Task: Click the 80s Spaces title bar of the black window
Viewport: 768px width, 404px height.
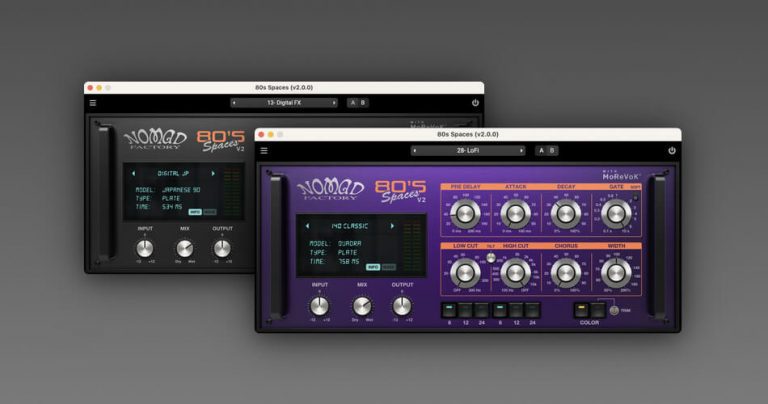Action: click(284, 88)
